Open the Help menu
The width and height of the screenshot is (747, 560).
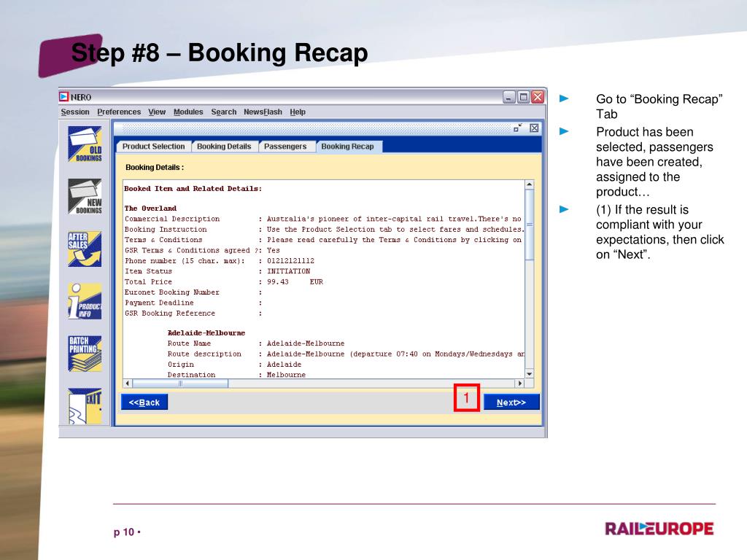coord(298,112)
